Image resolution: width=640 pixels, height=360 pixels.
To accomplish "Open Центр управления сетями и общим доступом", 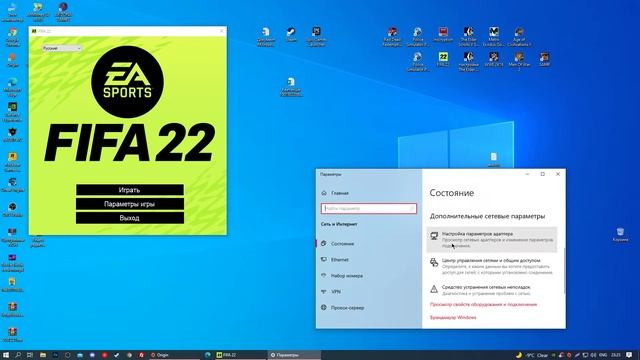I will click(492, 266).
